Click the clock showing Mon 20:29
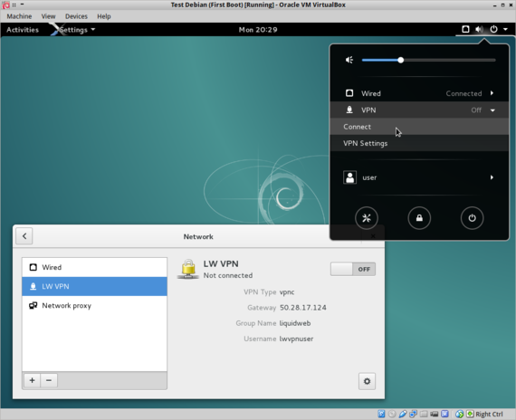516x420 pixels. pyautogui.click(x=258, y=30)
